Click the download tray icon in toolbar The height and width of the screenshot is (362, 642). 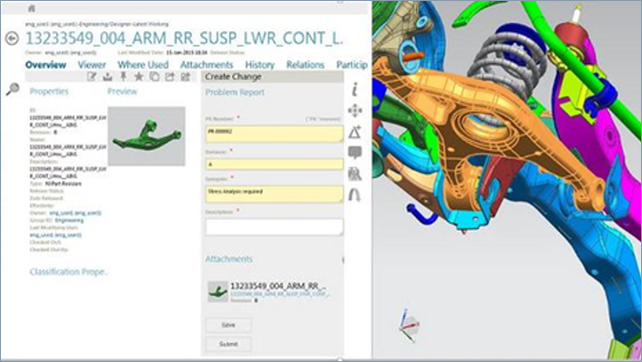[107, 76]
